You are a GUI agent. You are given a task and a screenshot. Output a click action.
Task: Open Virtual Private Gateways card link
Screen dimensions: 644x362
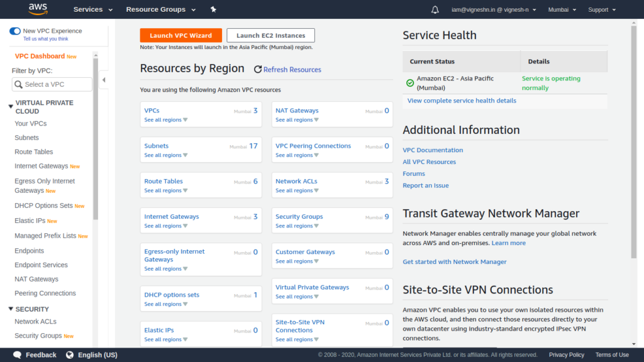coord(312,287)
